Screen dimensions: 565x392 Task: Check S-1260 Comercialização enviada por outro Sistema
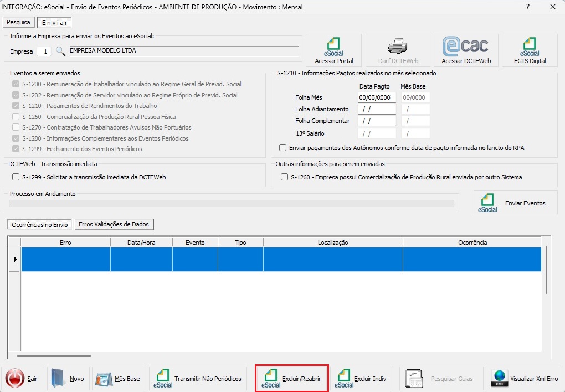coord(284,177)
